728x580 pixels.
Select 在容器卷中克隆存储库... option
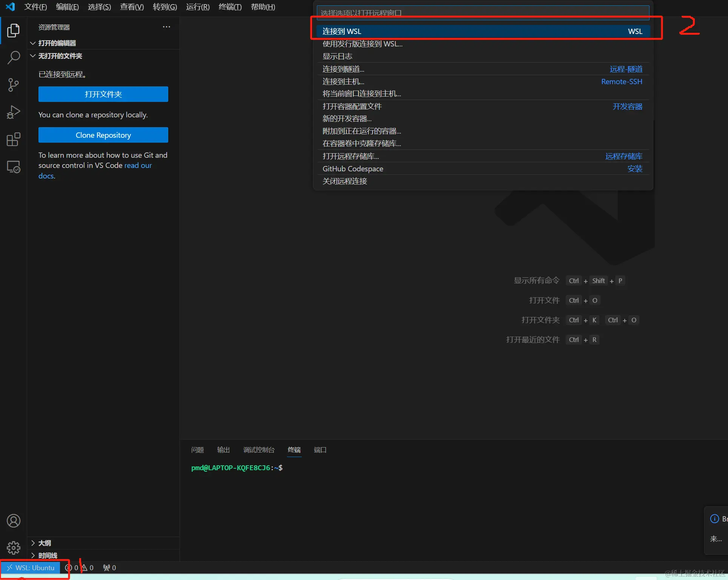pyautogui.click(x=483, y=143)
